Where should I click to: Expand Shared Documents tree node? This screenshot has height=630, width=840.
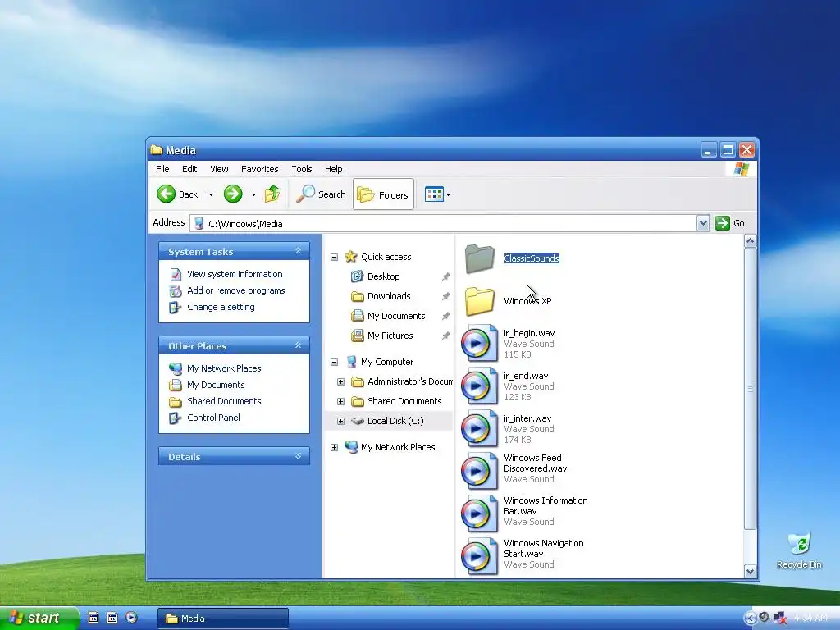pyautogui.click(x=340, y=401)
